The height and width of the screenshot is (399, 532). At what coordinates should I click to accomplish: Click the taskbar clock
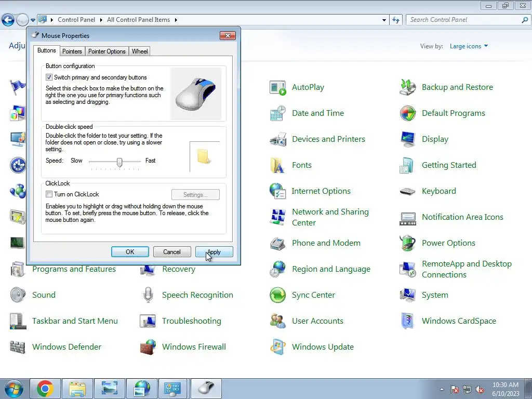point(506,389)
